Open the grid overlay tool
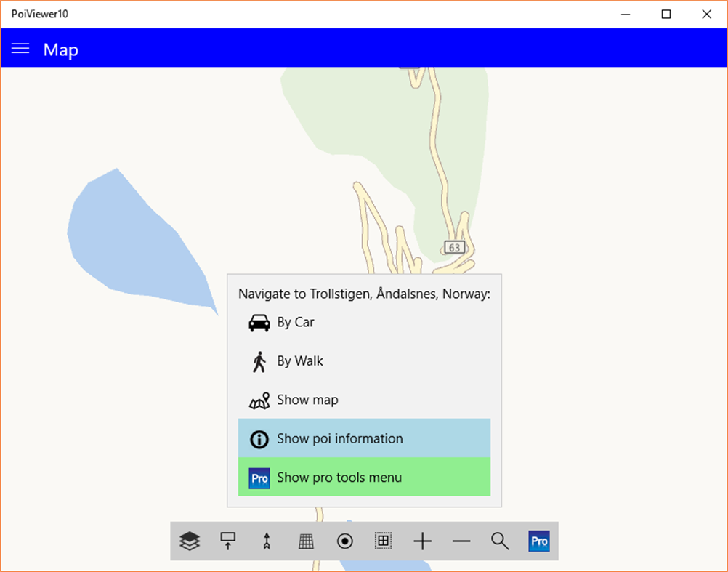This screenshot has width=728, height=572. point(305,541)
